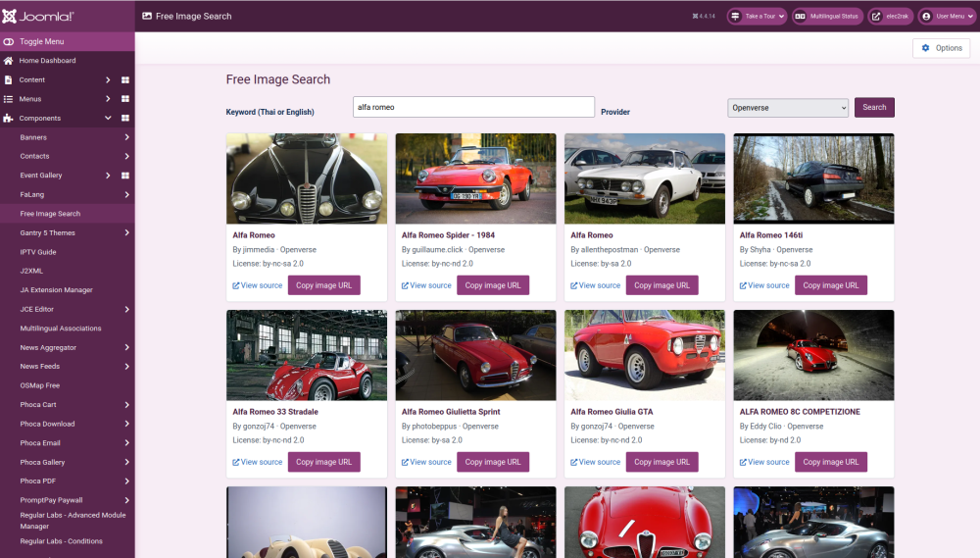
Task: Click the Alfa Romeo 33 Stradale thumbnail
Action: 306,355
